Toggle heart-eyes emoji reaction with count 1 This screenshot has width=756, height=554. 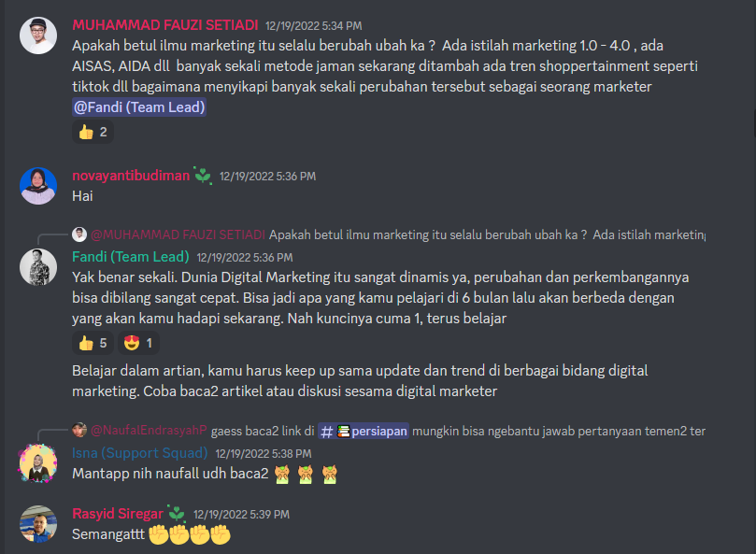pyautogui.click(x=138, y=343)
